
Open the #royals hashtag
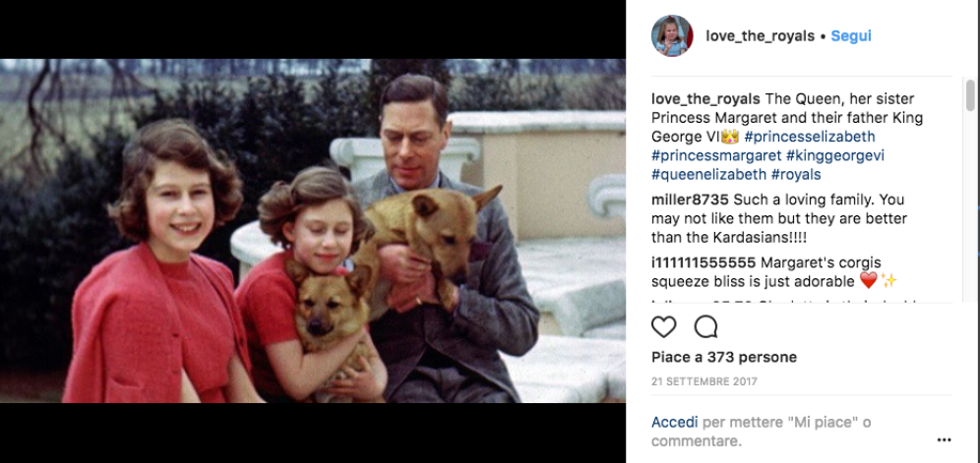click(x=796, y=174)
